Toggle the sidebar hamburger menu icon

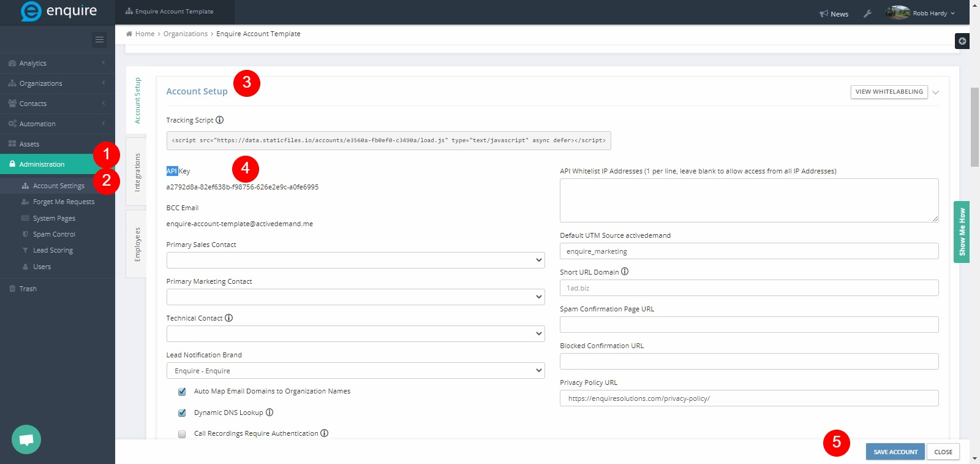(99, 40)
